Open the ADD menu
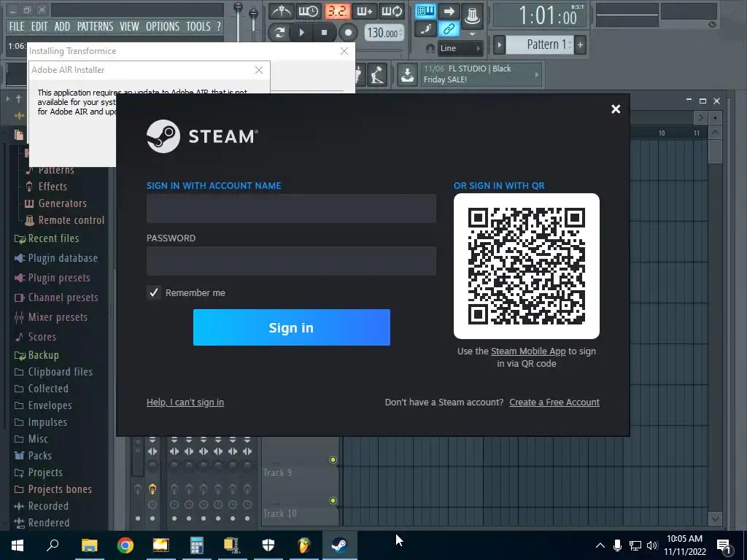This screenshot has height=560, width=747. click(x=62, y=26)
